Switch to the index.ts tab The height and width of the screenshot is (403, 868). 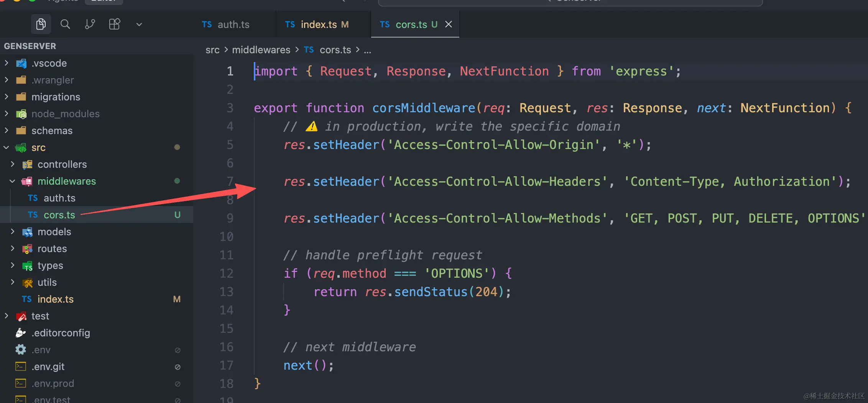318,25
